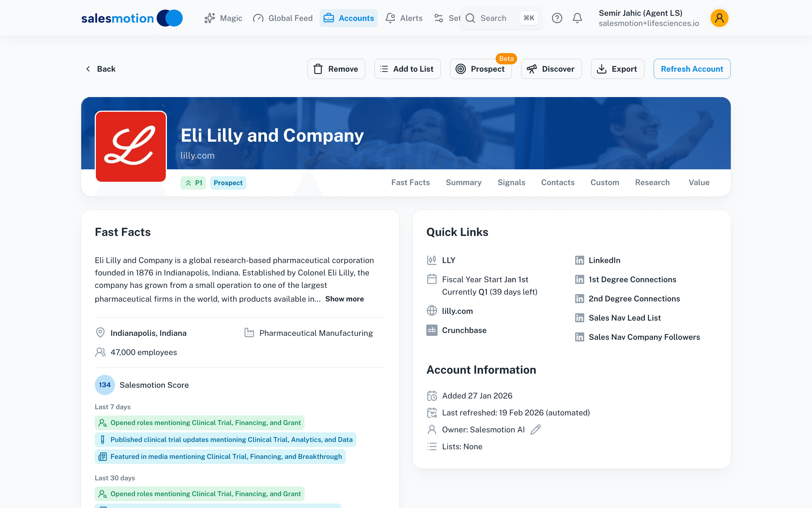This screenshot has height=508, width=812.
Task: Click the Indianapolis location pin icon
Action: pyautogui.click(x=100, y=333)
